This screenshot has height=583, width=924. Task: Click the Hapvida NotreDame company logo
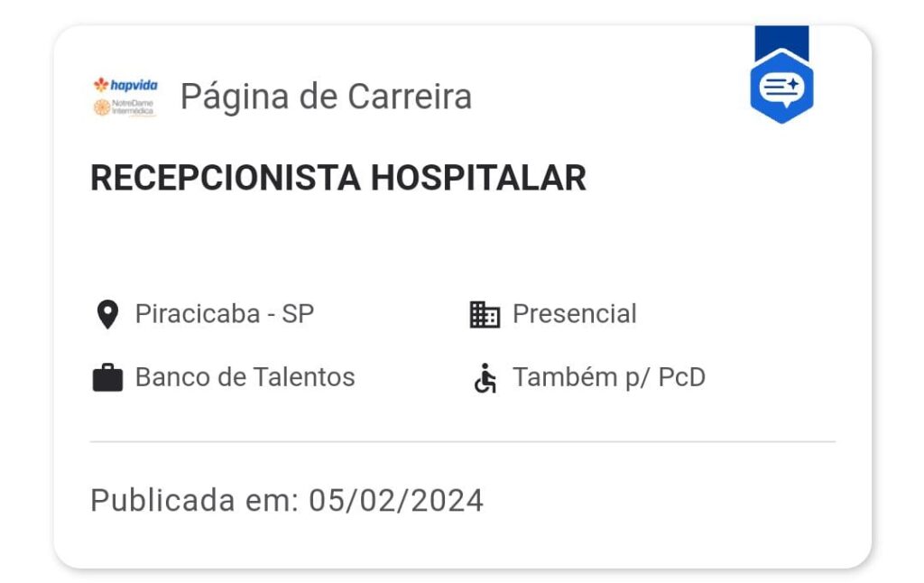point(125,97)
